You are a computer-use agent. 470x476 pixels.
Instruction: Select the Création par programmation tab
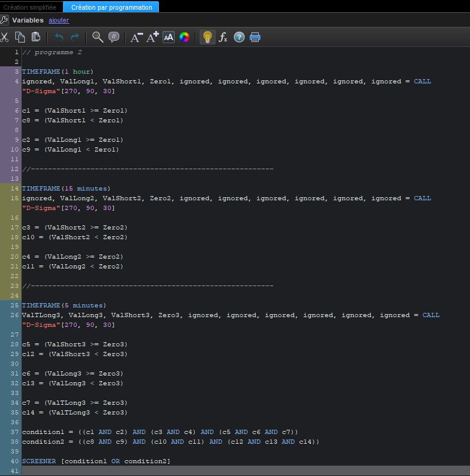tap(111, 7)
